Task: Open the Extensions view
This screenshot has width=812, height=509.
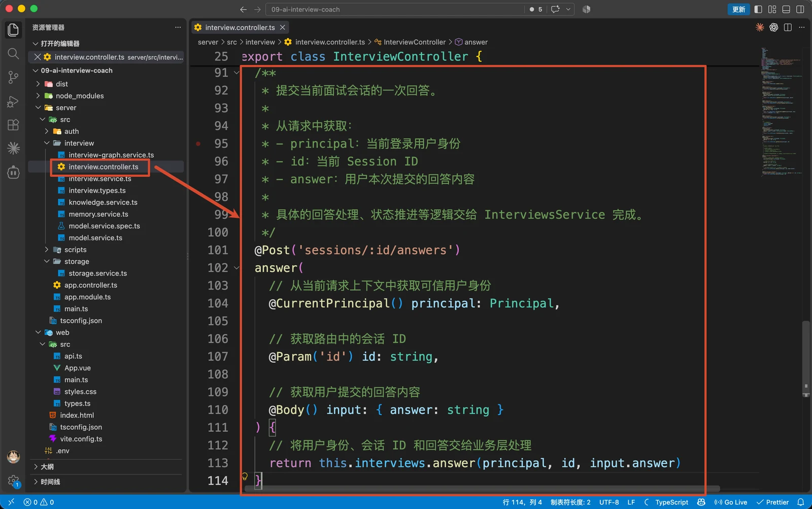Action: pyautogui.click(x=13, y=125)
